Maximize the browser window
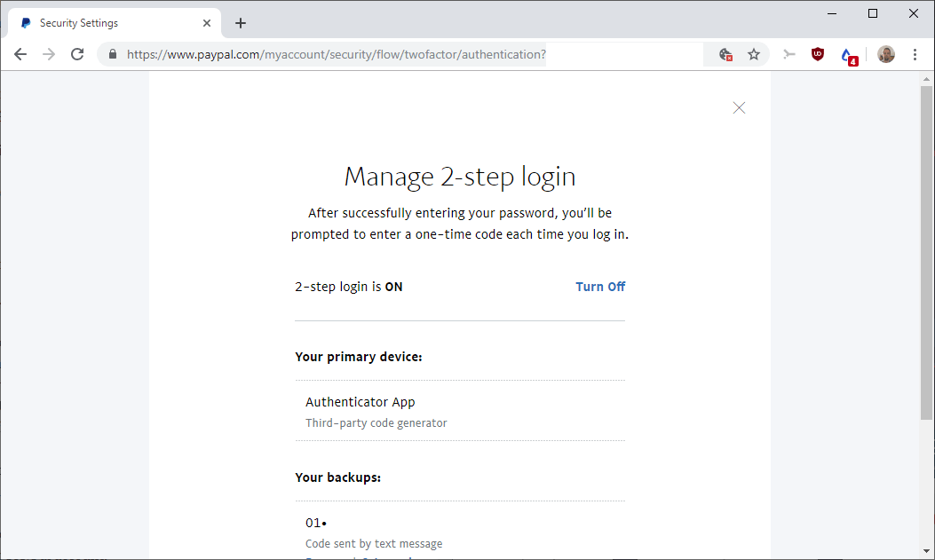This screenshot has width=935, height=560. coord(872,13)
